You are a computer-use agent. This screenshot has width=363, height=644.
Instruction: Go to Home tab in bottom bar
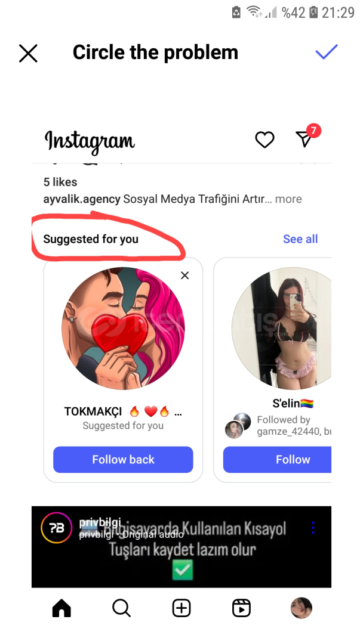pyautogui.click(x=61, y=608)
